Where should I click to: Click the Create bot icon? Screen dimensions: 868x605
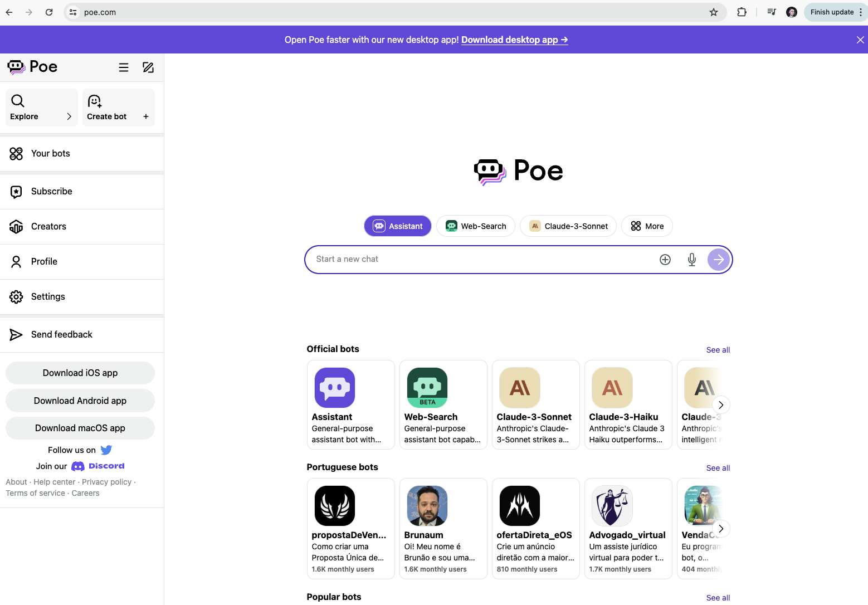[95, 101]
